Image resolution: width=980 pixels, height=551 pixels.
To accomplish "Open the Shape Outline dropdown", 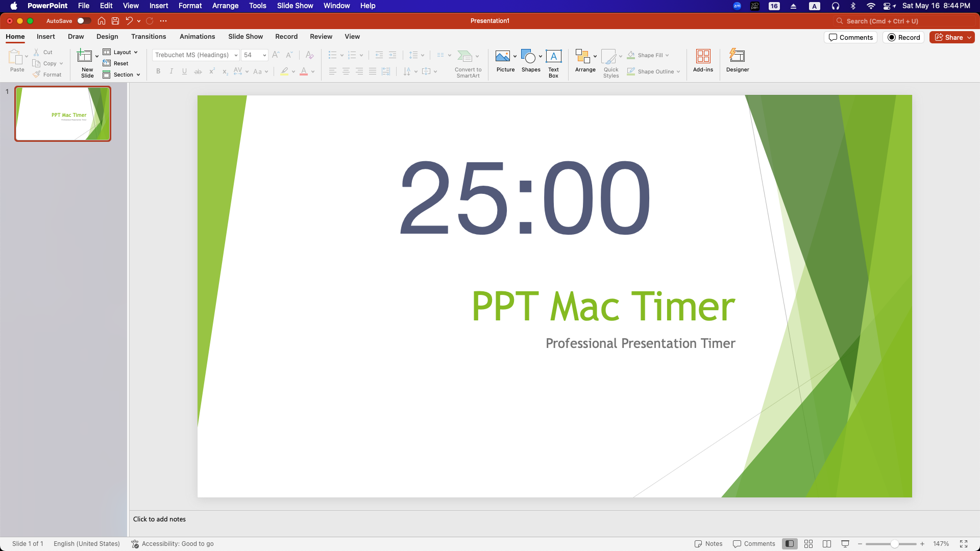I will click(678, 71).
